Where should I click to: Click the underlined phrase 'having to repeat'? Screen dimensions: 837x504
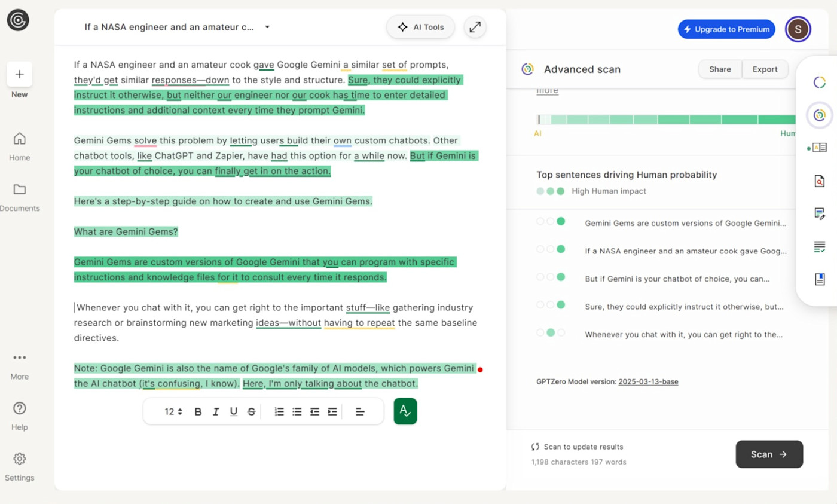[x=359, y=323]
